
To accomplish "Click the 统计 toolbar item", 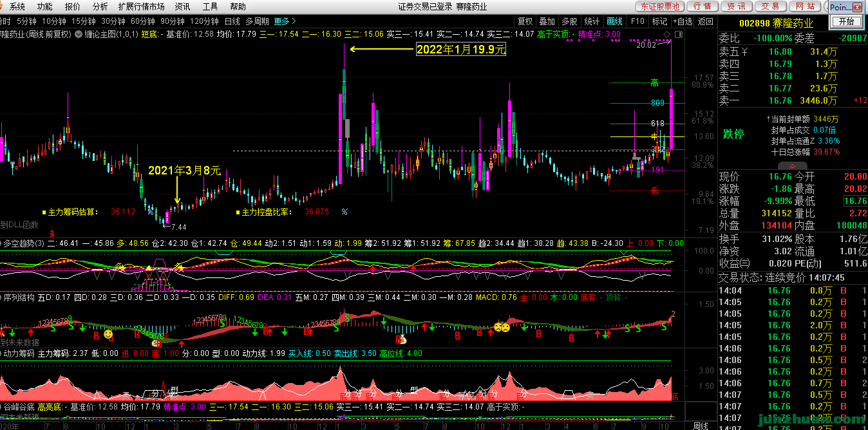I will pyautogui.click(x=592, y=21).
